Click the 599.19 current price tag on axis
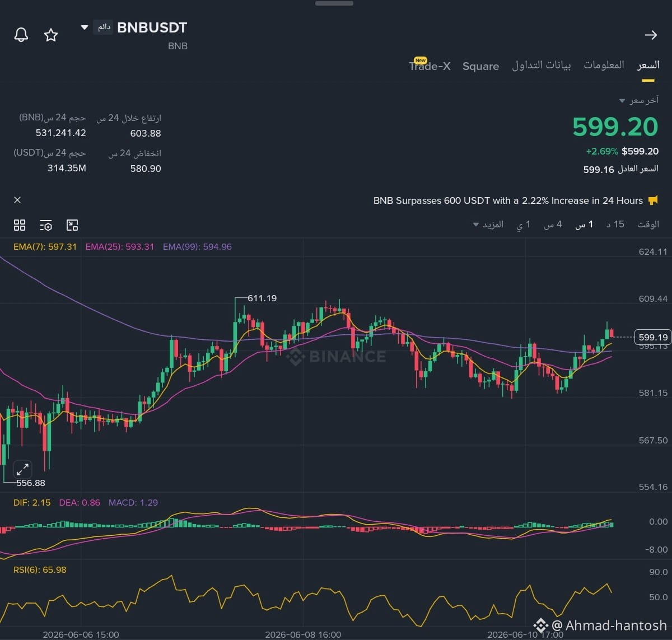Image resolution: width=672 pixels, height=640 pixels. [653, 337]
